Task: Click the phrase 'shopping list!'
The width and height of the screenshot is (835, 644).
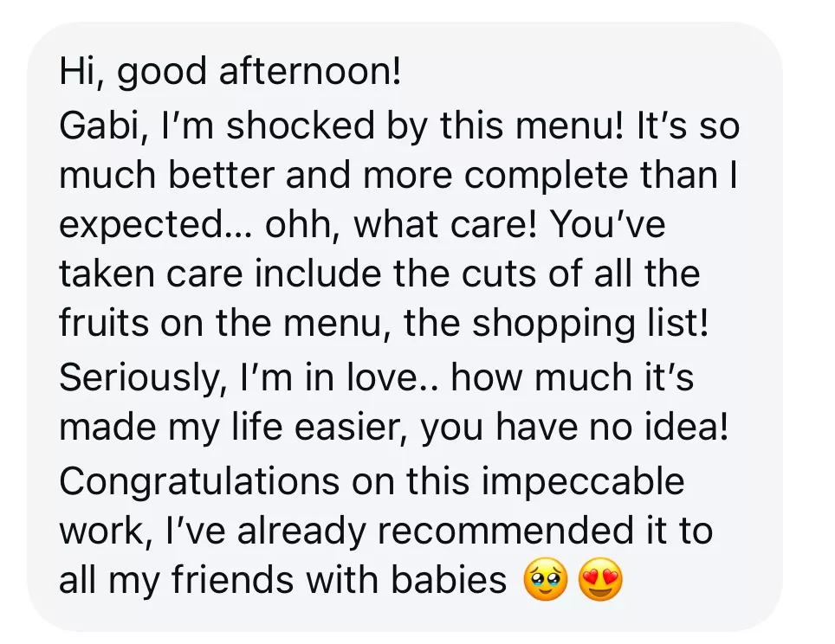Action: pos(591,324)
